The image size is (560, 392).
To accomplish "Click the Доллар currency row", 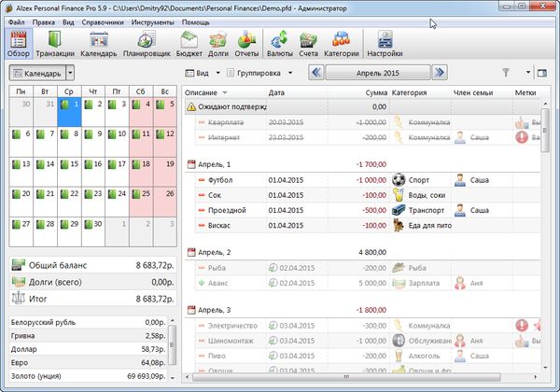I will (x=89, y=349).
